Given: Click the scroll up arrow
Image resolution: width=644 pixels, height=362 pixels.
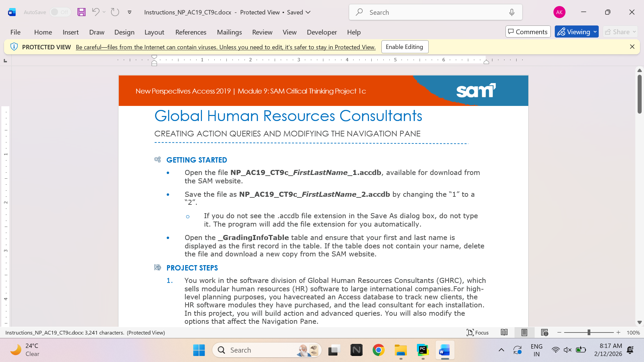Looking at the screenshot, I should point(640,70).
